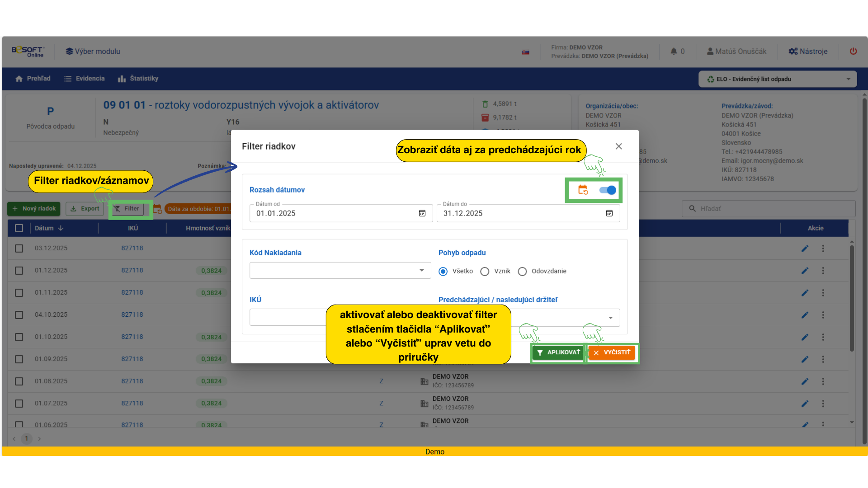
Task: Expand the Kód Nakladania dropdown
Action: (421, 271)
